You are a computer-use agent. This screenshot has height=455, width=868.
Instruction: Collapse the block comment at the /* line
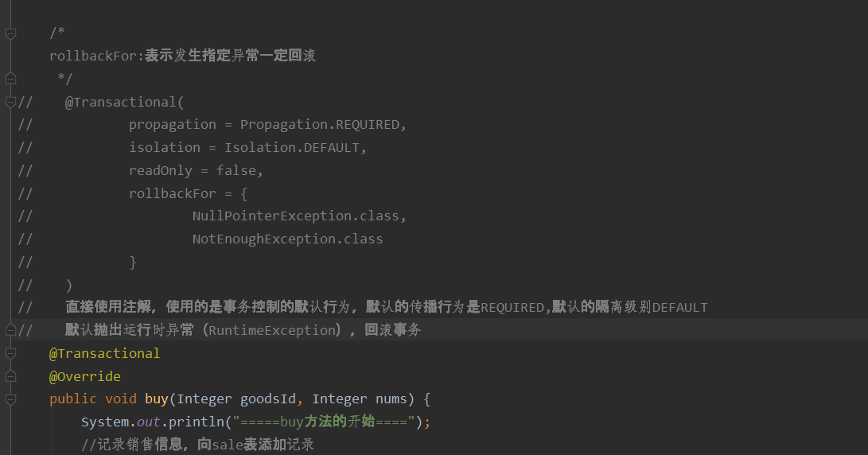(x=10, y=33)
